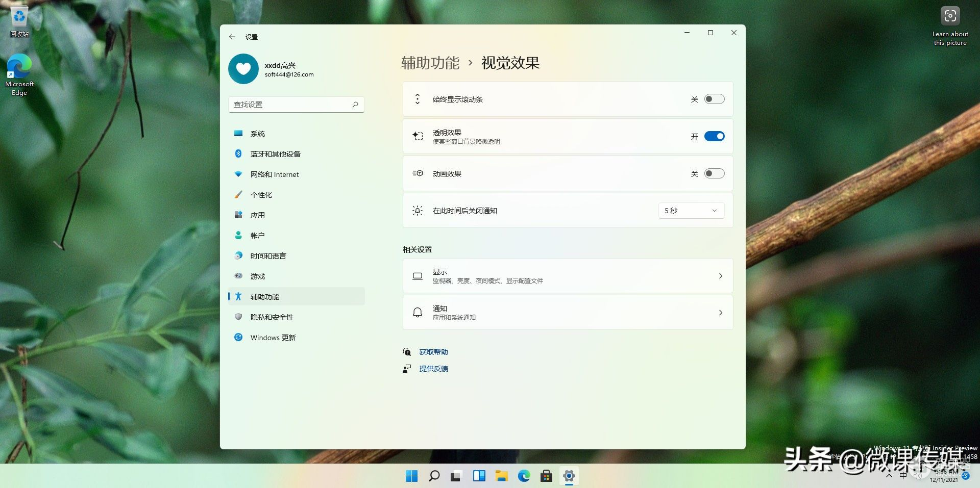Viewport: 980px width, 488px height.
Task: Expand the 显示 related settings row
Action: (x=568, y=276)
